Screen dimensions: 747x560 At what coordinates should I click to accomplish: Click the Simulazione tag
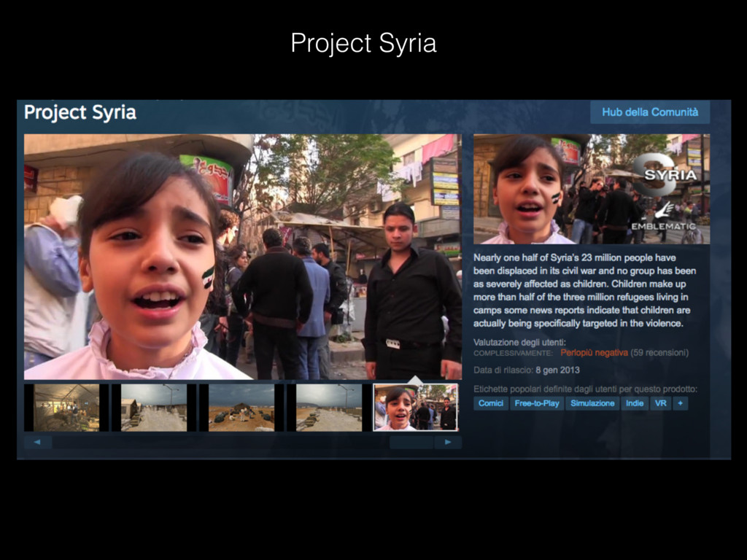tap(592, 403)
